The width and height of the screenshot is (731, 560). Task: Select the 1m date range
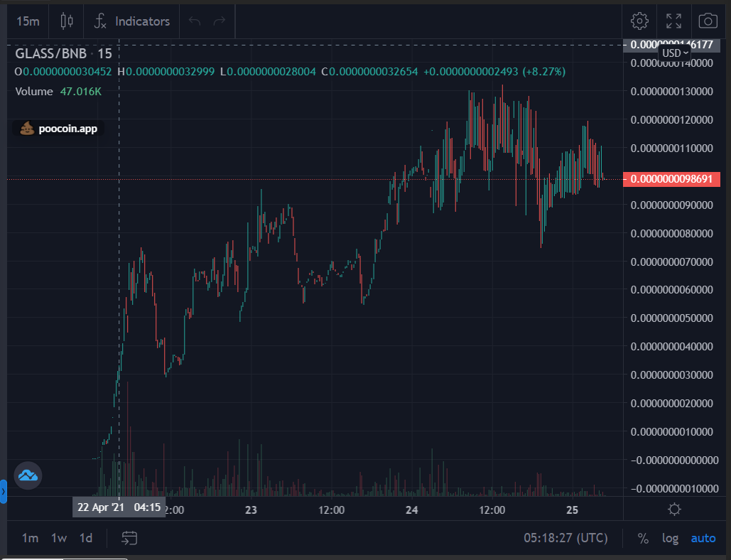[30, 538]
